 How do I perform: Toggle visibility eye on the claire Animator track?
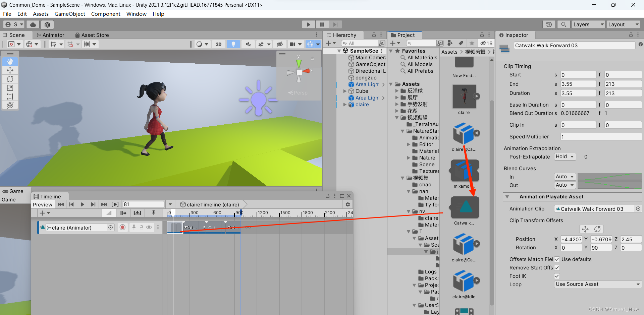[x=149, y=227]
